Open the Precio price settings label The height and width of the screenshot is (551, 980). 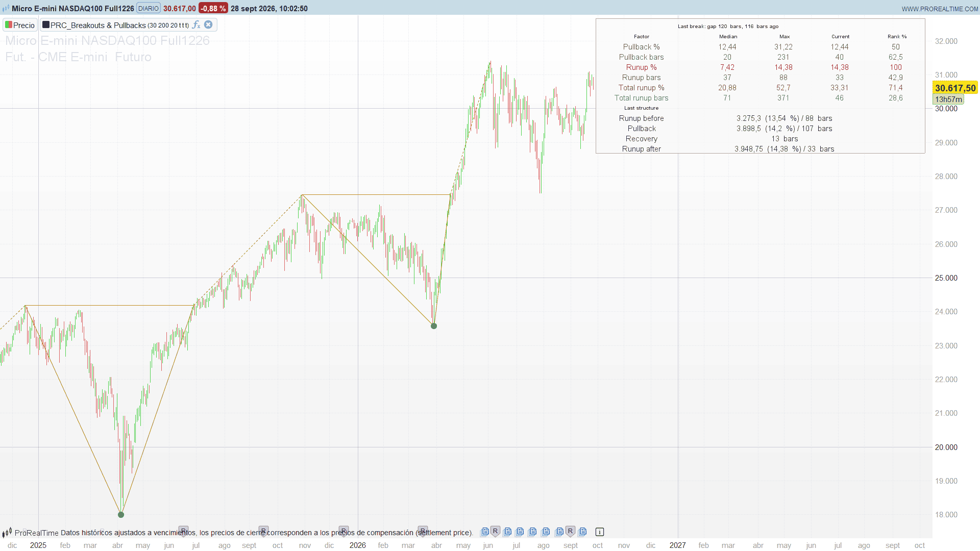tap(24, 25)
